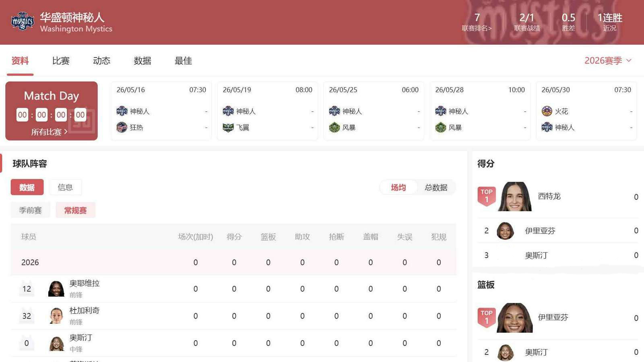Click the Washington Mystics logo in header

(x=23, y=22)
